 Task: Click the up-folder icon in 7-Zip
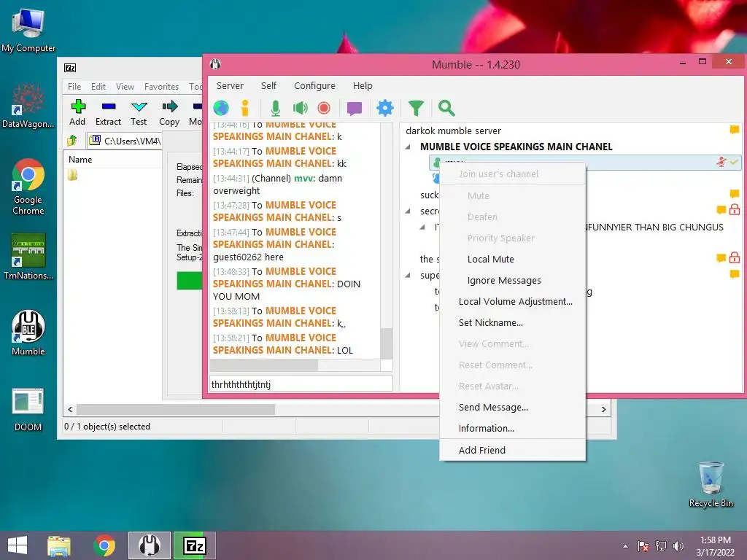coord(72,141)
